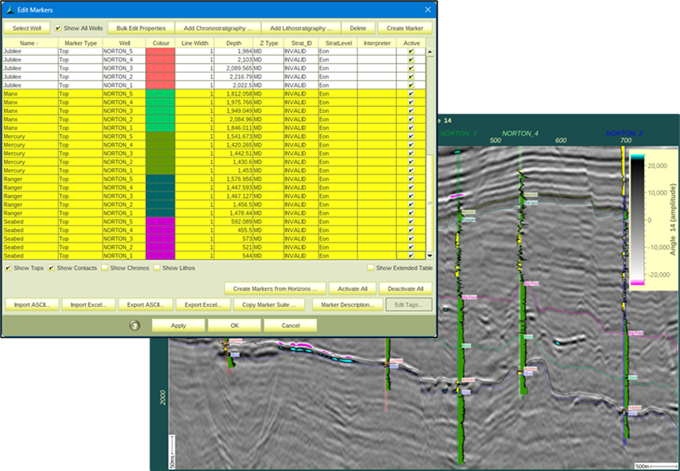Open the magenta colour swatch for Seabed NORTON_5
This screenshot has height=471, width=680.
pyautogui.click(x=160, y=222)
